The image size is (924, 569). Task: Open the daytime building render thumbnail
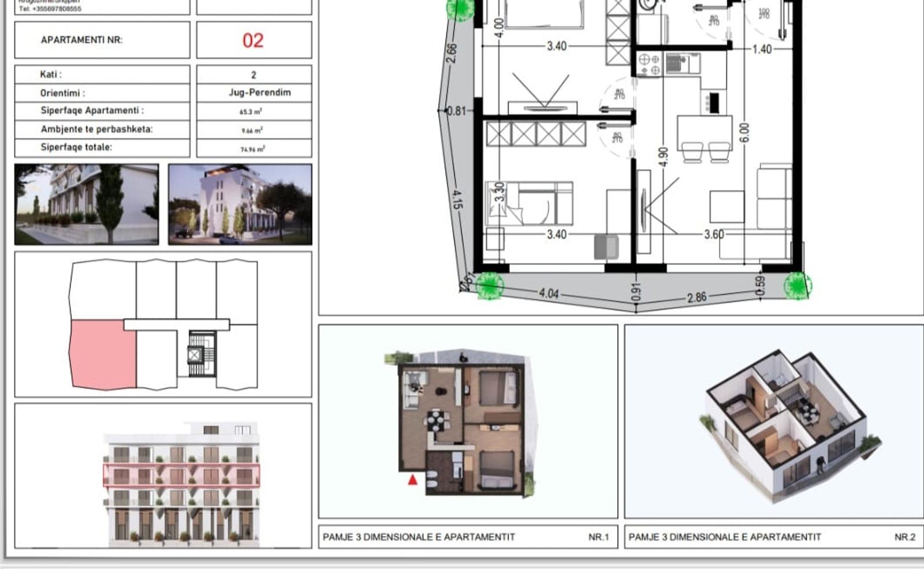pos(87,204)
